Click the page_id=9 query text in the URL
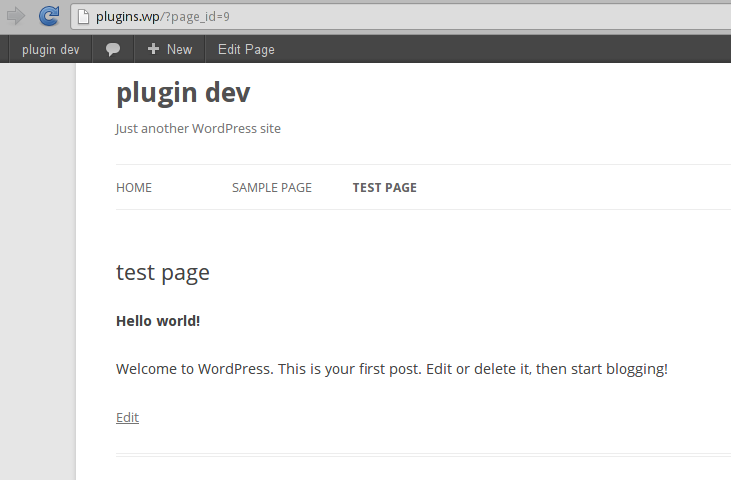The width and height of the screenshot is (731, 480). 200,17
